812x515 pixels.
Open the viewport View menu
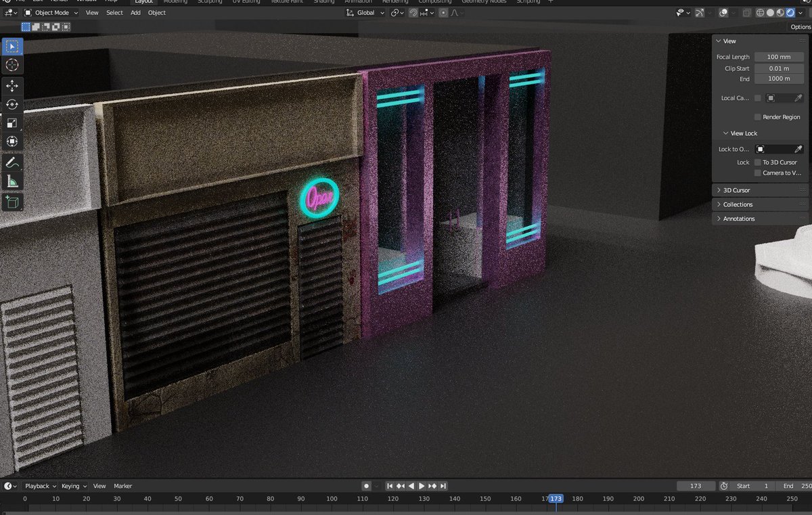(x=92, y=13)
